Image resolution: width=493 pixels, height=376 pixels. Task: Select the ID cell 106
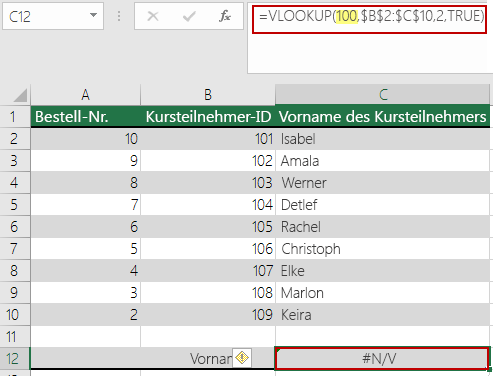point(208,249)
